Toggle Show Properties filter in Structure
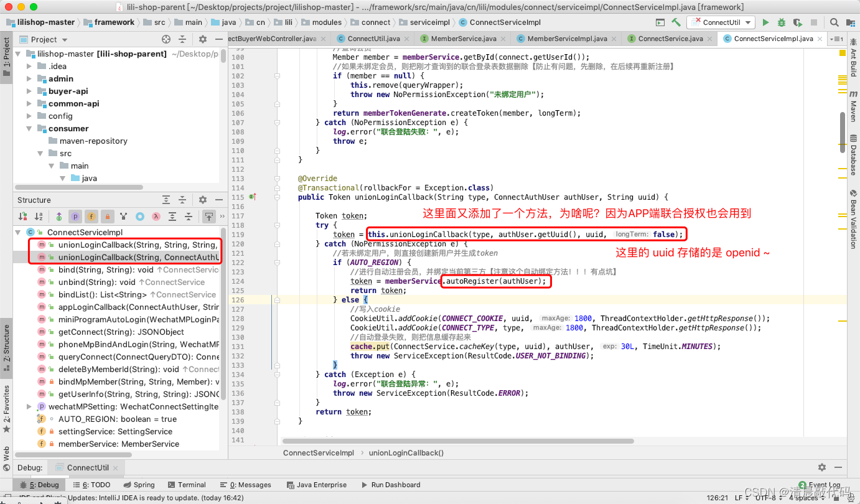860x504 pixels. click(x=75, y=217)
